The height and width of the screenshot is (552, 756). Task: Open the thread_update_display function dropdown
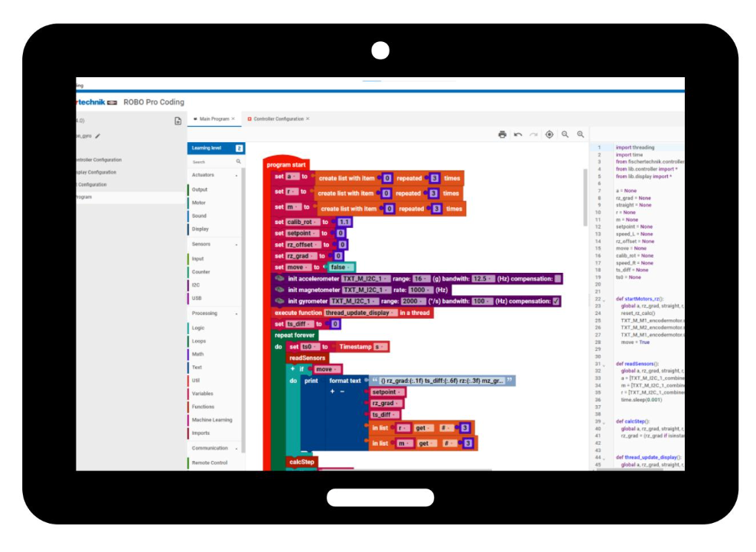point(360,313)
